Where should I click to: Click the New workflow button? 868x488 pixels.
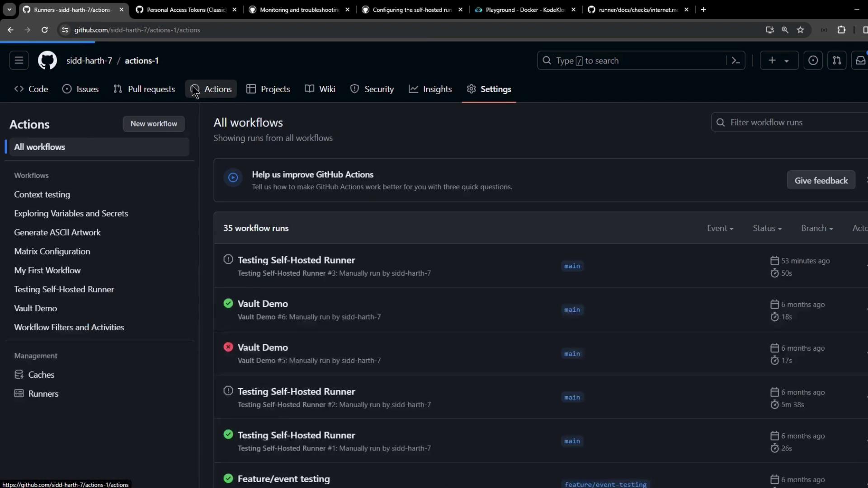click(x=154, y=124)
